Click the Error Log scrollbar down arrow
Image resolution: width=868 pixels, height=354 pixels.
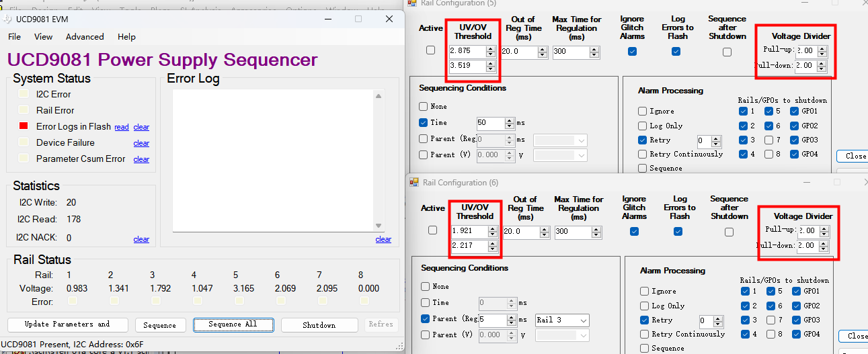tap(379, 226)
